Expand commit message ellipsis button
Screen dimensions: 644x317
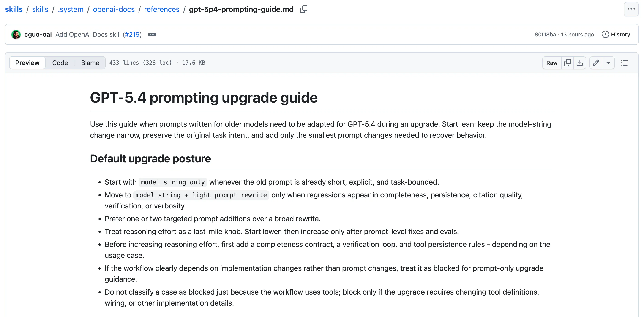tap(152, 35)
